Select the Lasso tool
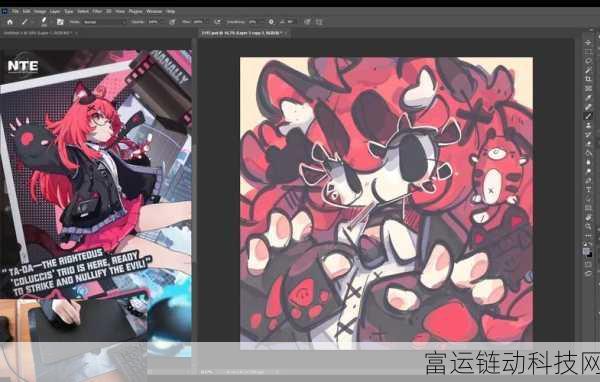This screenshot has width=600, height=382. [589, 60]
